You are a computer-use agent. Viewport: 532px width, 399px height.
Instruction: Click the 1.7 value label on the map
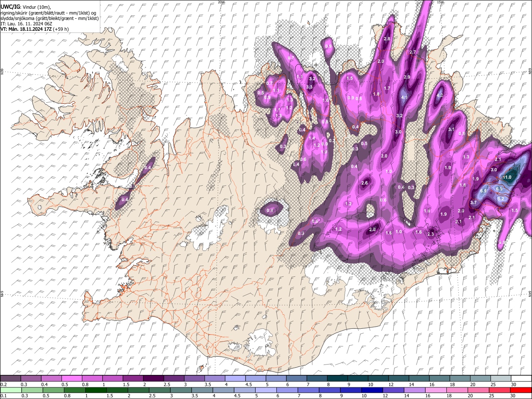[387, 89]
